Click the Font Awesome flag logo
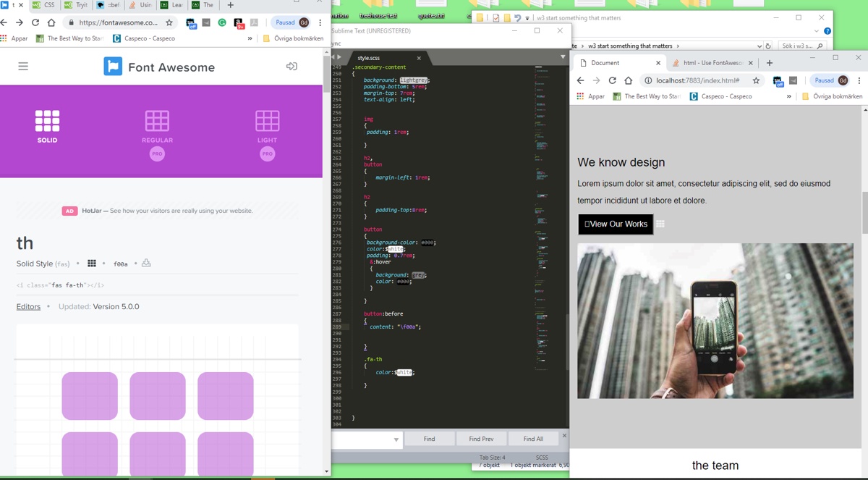868x480 pixels. 113,67
